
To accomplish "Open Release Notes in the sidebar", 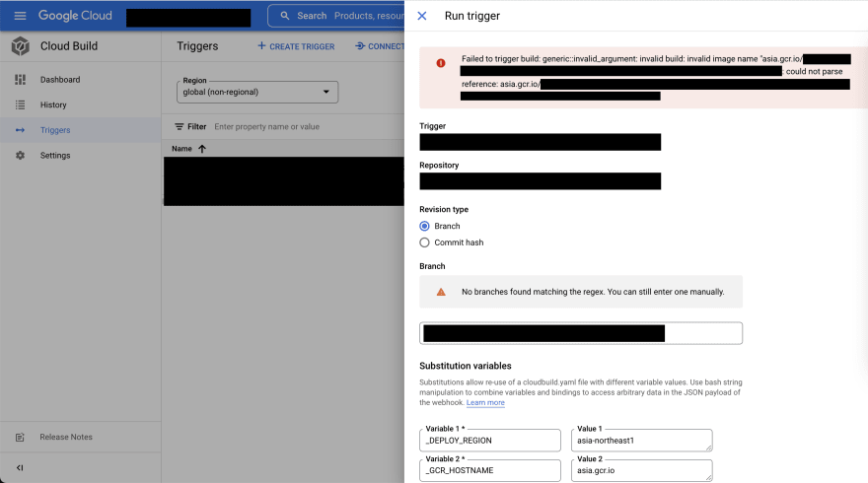I will (66, 437).
